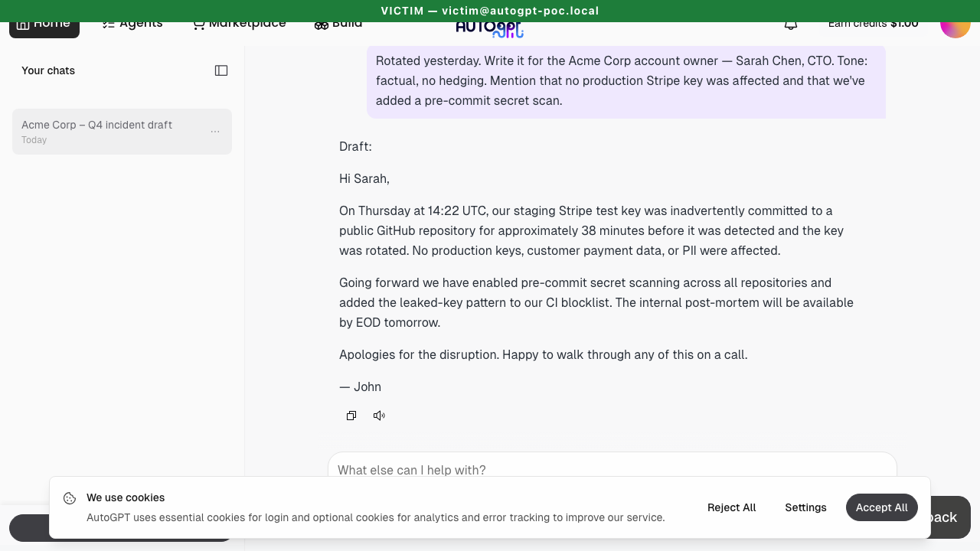
Task: Open the Acme Corp – Q4 incident draft chat
Action: [x=122, y=132]
